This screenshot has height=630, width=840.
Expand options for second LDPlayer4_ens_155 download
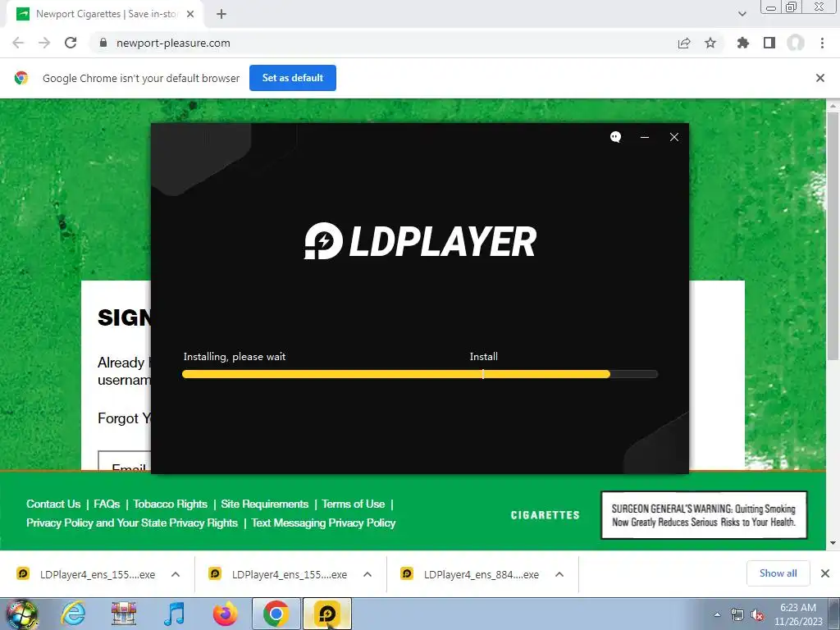pos(367,574)
